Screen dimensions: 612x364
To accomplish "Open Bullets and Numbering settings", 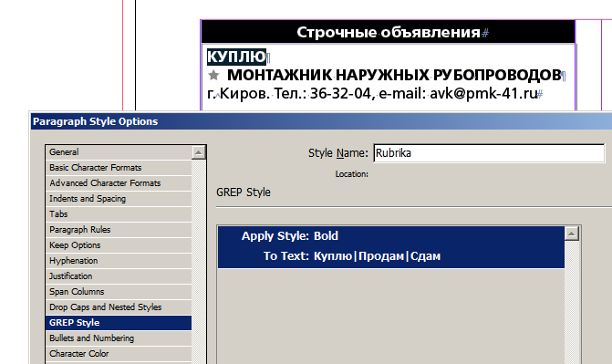I will [x=119, y=338].
